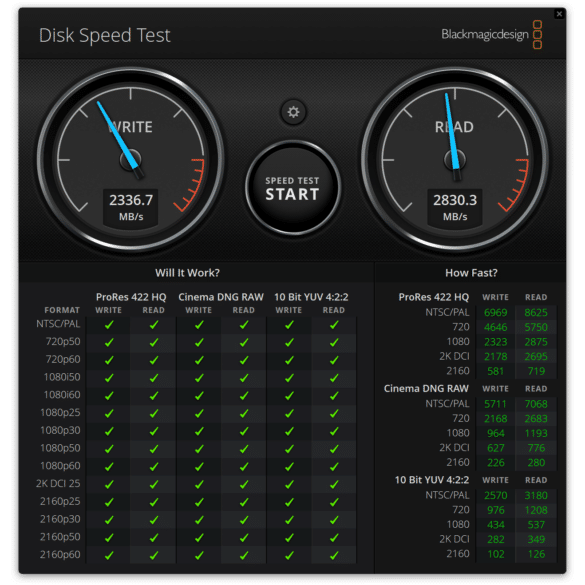This screenshot has width=585, height=585.
Task: Click the Disk Speed Test title
Action: click(104, 35)
